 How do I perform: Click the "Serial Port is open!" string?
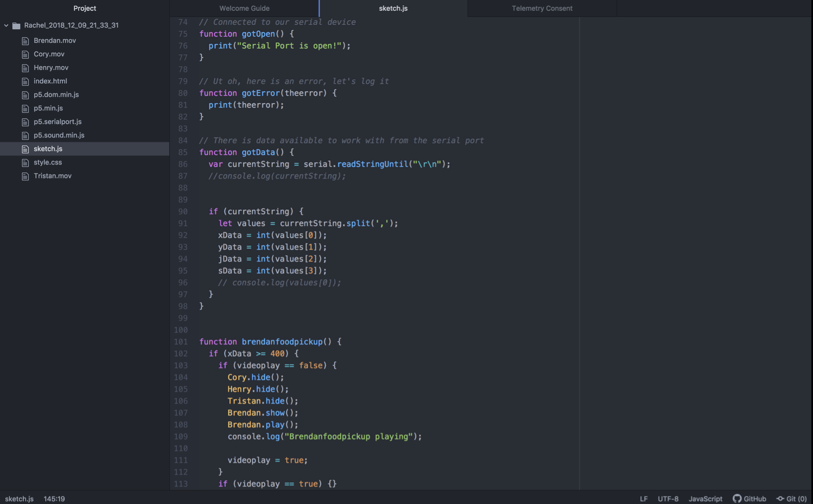click(x=289, y=46)
